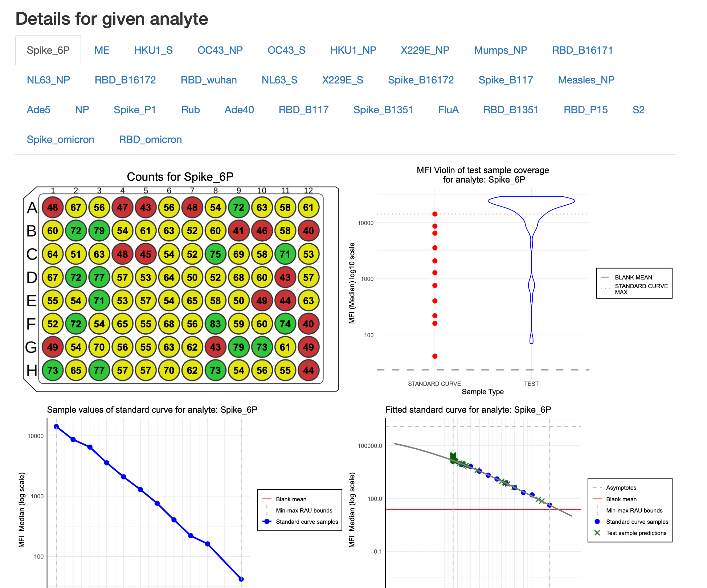The height and width of the screenshot is (588, 707).
Task: Click well B12 showing count 40
Action: [308, 231]
